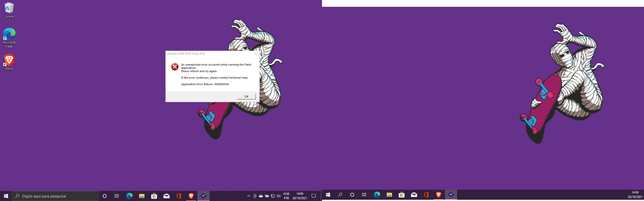This screenshot has height=201, width=644.
Task: Click the 'Digite aqui para pesquisar' search box
Action: (55, 196)
